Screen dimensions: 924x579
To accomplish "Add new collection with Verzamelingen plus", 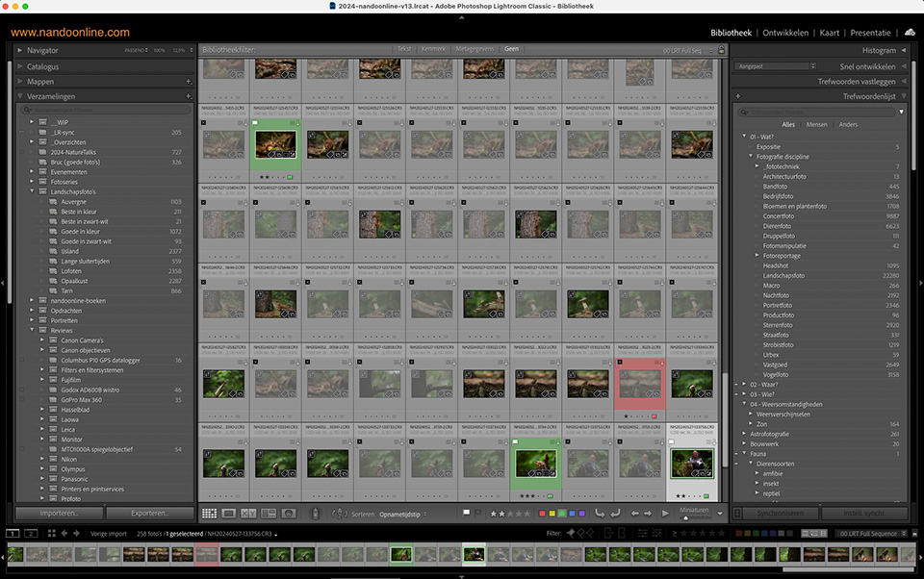I will point(189,96).
